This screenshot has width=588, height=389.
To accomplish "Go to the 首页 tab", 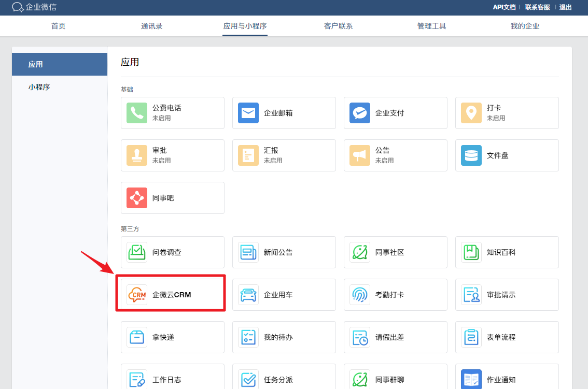I will (x=59, y=26).
